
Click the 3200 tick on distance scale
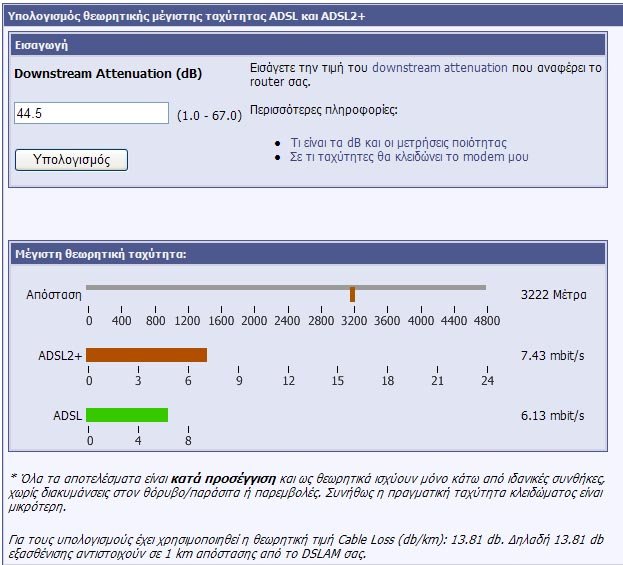point(354,320)
